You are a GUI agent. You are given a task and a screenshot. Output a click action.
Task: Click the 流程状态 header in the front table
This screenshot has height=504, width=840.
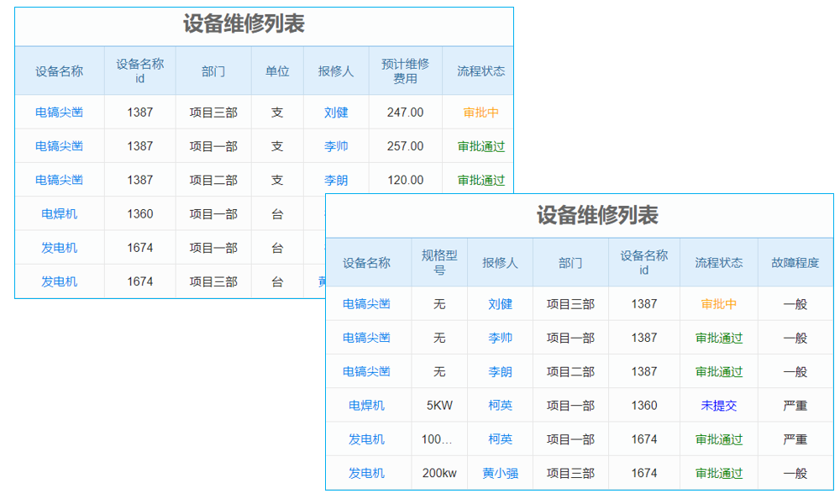(718, 262)
